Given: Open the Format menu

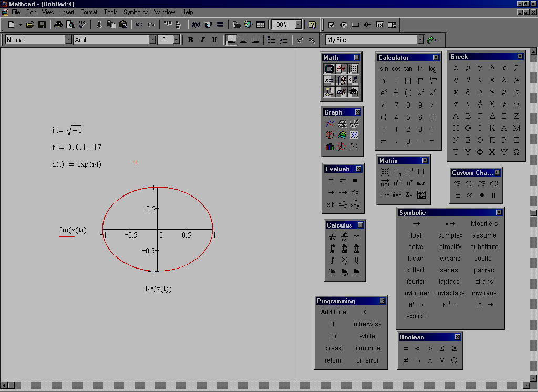Looking at the screenshot, I should [x=89, y=12].
